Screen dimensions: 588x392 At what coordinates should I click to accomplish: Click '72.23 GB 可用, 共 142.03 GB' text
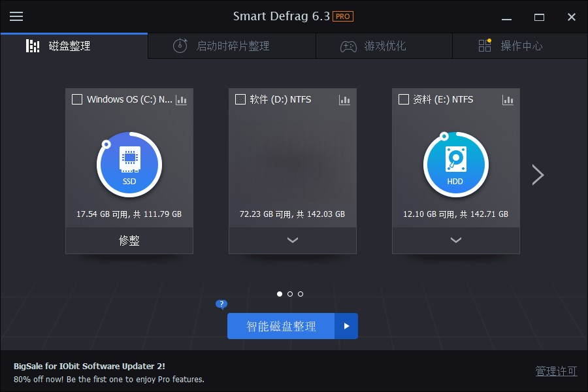pyautogui.click(x=292, y=214)
